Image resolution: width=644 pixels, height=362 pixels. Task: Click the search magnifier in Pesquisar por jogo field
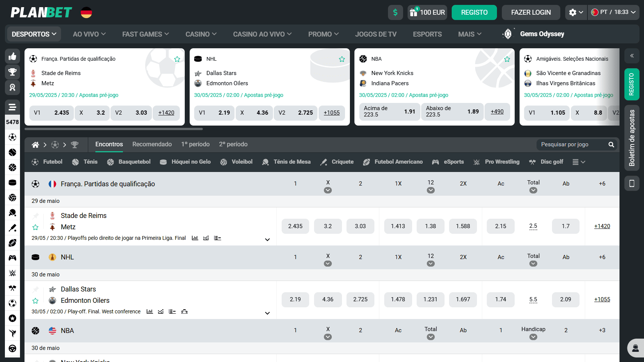(x=611, y=144)
